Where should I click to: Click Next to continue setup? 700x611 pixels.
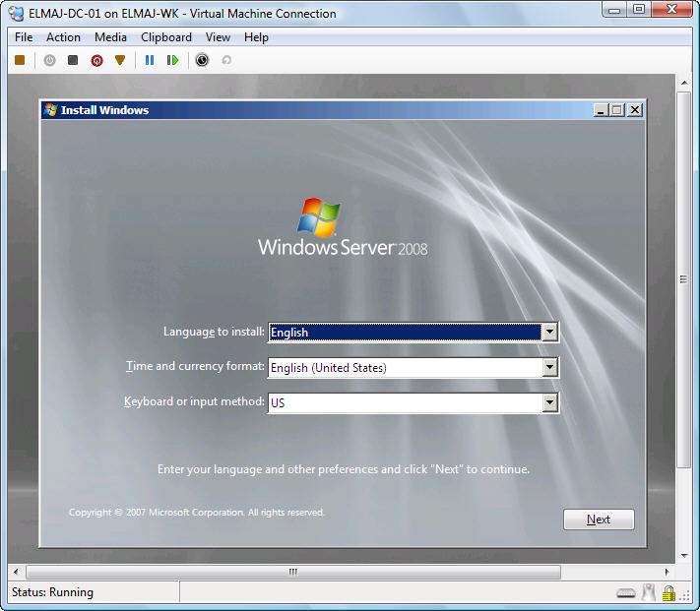pos(599,519)
